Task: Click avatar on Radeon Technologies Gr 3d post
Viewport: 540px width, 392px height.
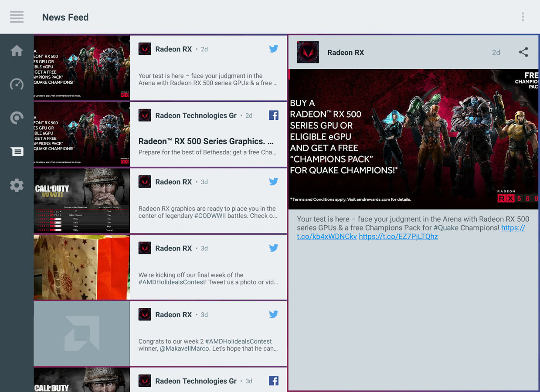Action: (x=145, y=381)
